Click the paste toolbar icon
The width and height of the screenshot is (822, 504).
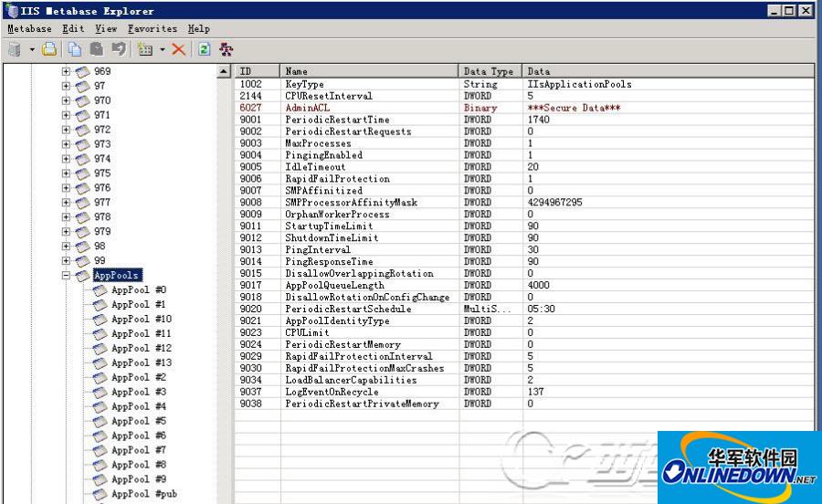point(97,49)
